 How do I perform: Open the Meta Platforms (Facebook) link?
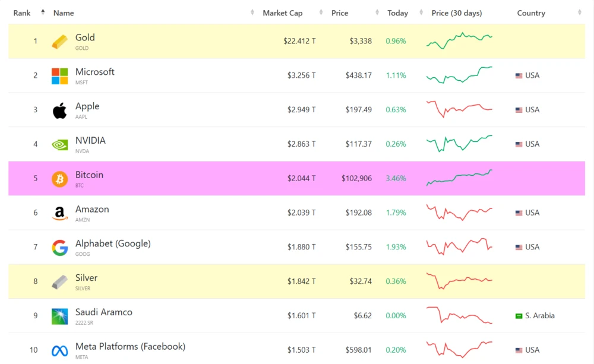130,346
